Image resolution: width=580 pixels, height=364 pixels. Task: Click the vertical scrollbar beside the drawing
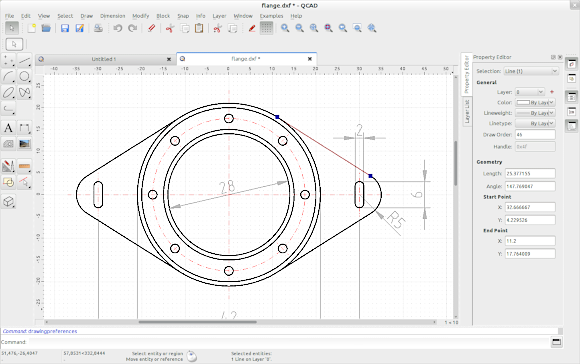pos(455,163)
